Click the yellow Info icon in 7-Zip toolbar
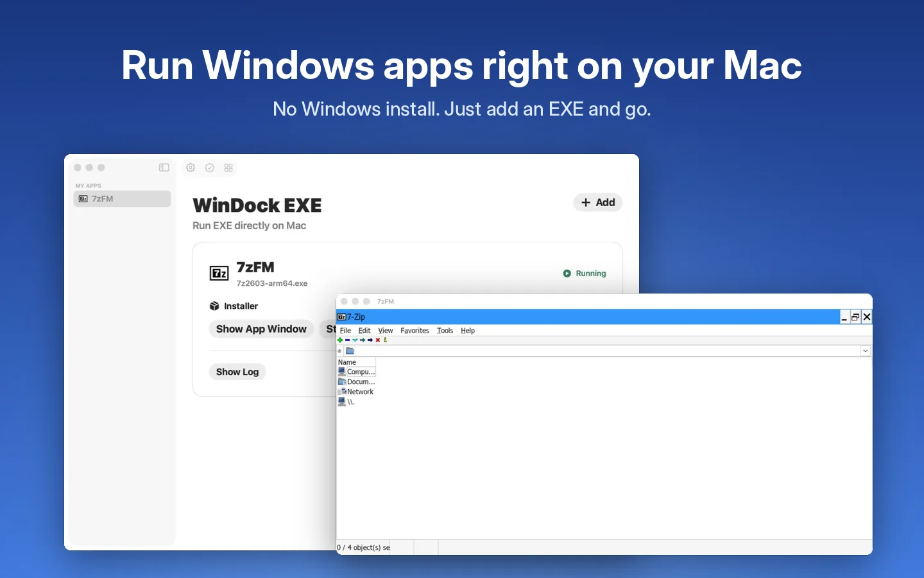 point(385,340)
